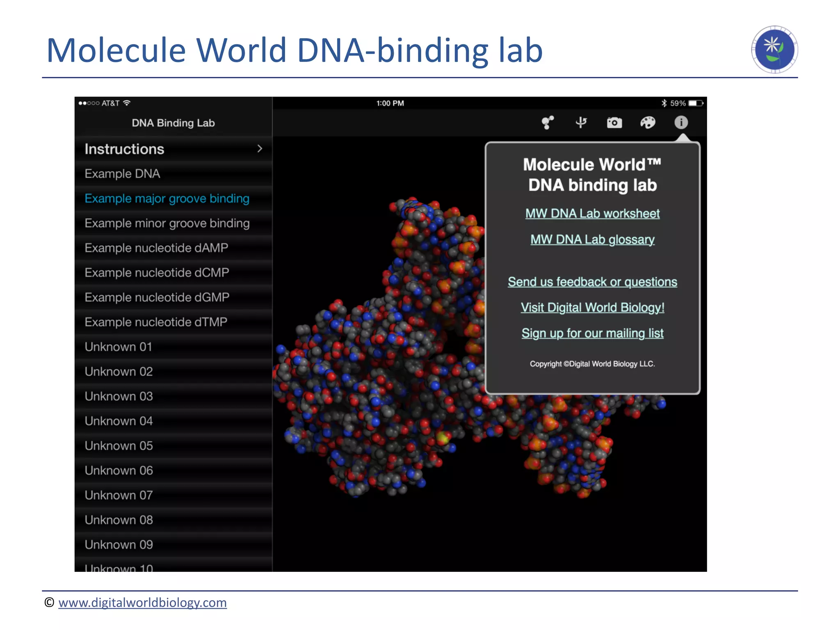
Task: Click Send us feedback or questions
Action: [592, 282]
